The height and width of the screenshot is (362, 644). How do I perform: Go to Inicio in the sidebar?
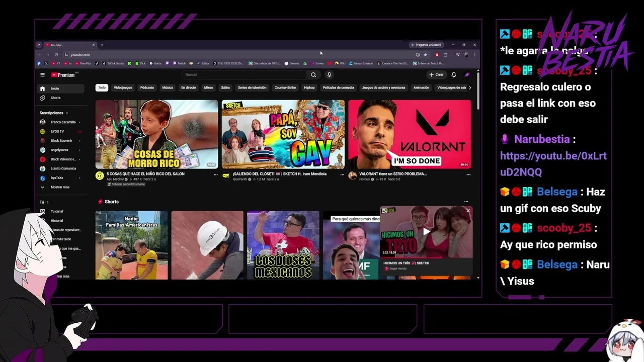tap(61, 88)
